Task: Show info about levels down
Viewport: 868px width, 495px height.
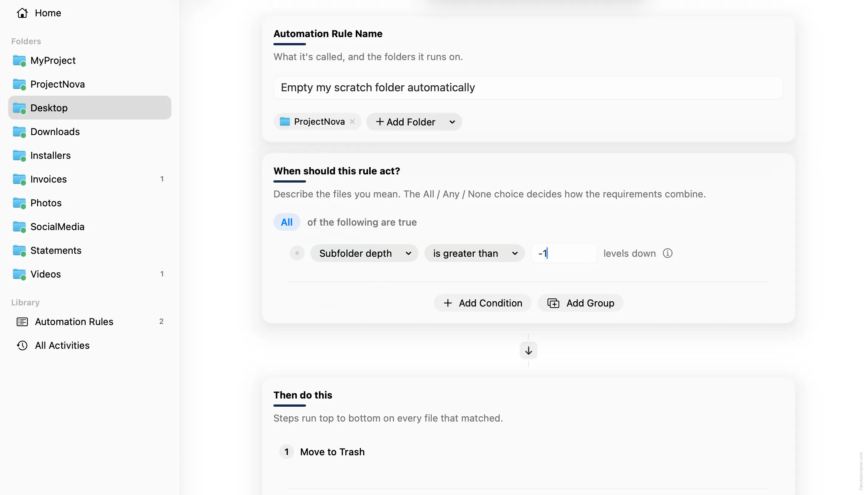Action: coord(668,253)
